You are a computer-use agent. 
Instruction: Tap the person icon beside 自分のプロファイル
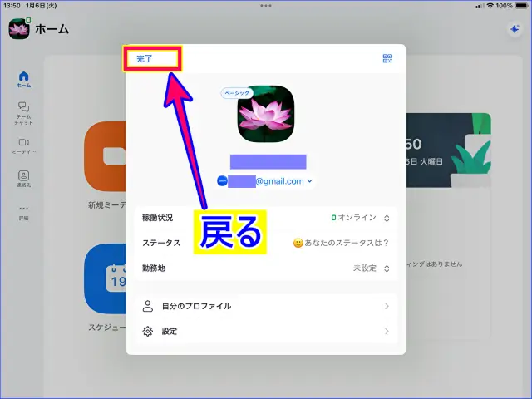(148, 306)
